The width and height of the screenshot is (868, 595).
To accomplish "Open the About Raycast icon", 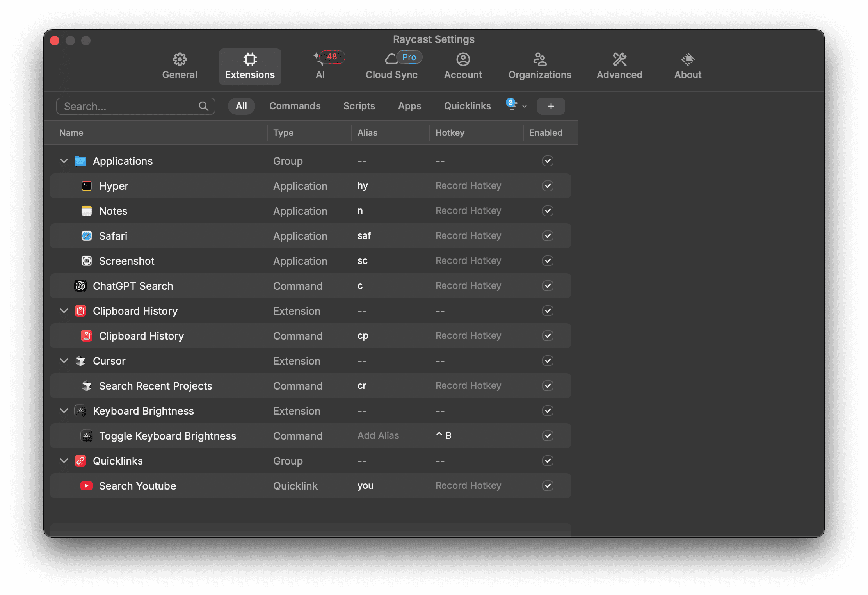I will [688, 59].
